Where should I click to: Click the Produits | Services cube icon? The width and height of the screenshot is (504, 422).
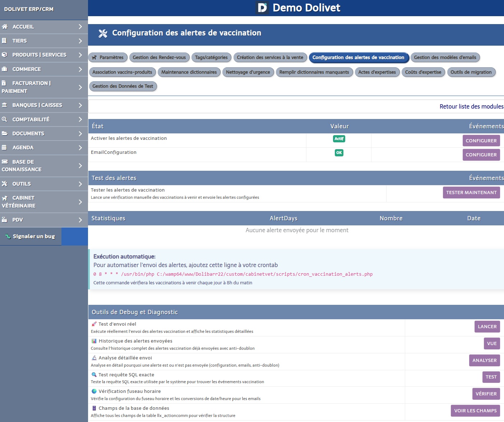click(x=4, y=55)
